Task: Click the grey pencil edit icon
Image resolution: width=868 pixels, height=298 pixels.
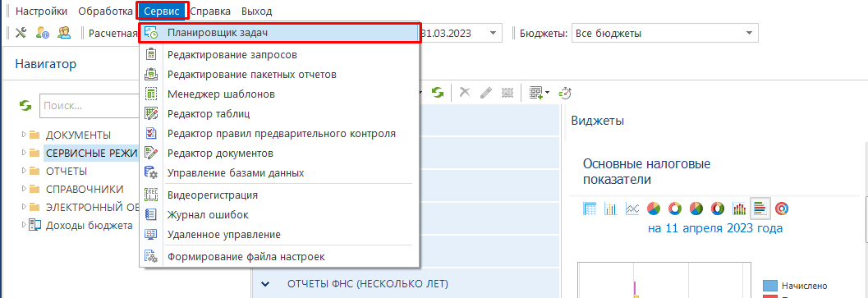Action: coord(486,93)
